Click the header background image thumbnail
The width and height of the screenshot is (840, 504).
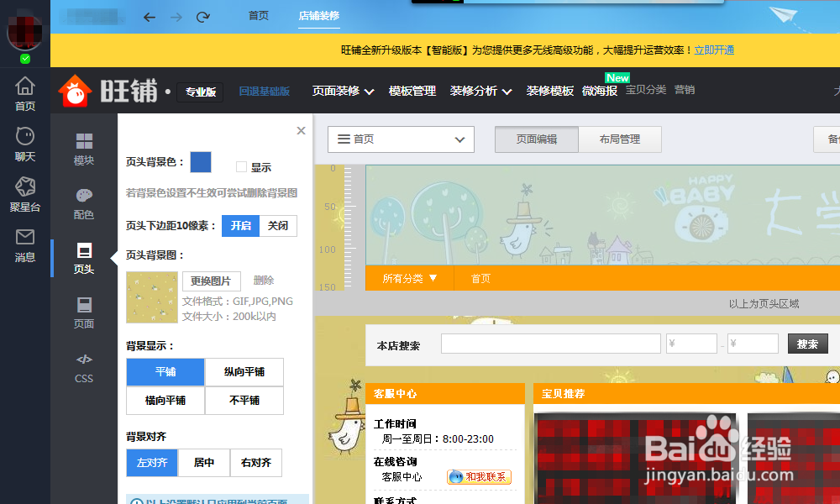point(151,297)
